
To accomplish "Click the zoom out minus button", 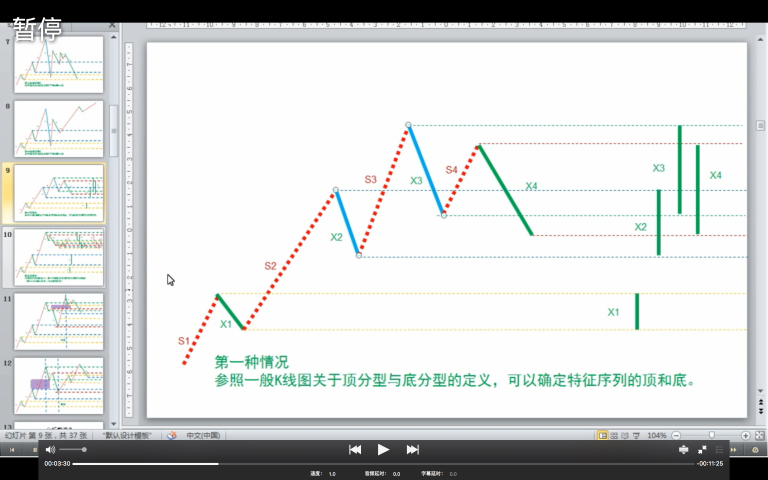I will (676, 436).
